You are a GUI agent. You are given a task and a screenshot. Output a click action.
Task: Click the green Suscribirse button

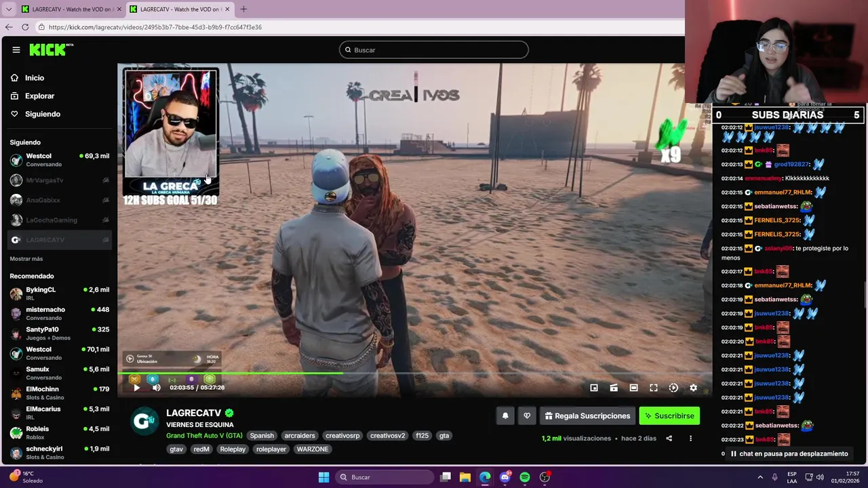[x=669, y=416]
